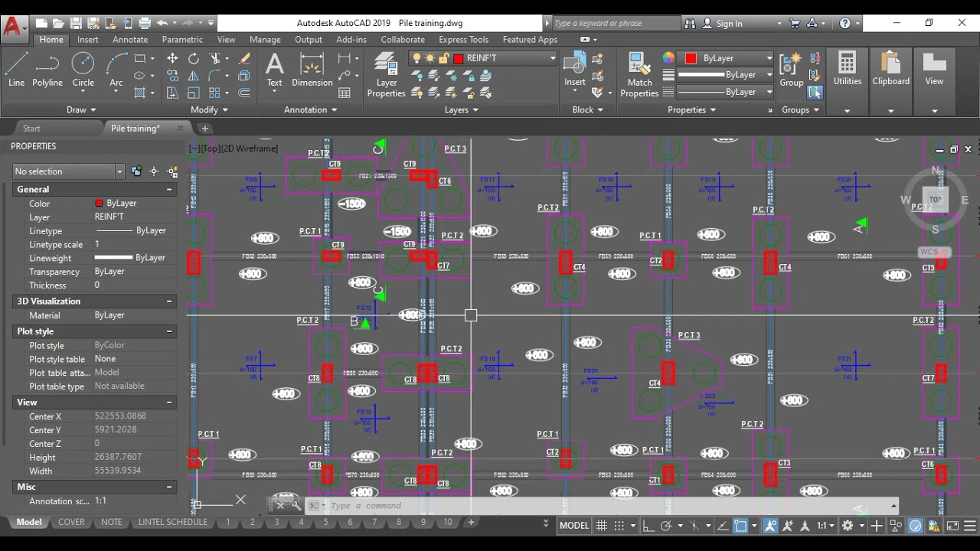Add a new layout with plus button
This screenshot has width=980, height=551.
point(471,522)
